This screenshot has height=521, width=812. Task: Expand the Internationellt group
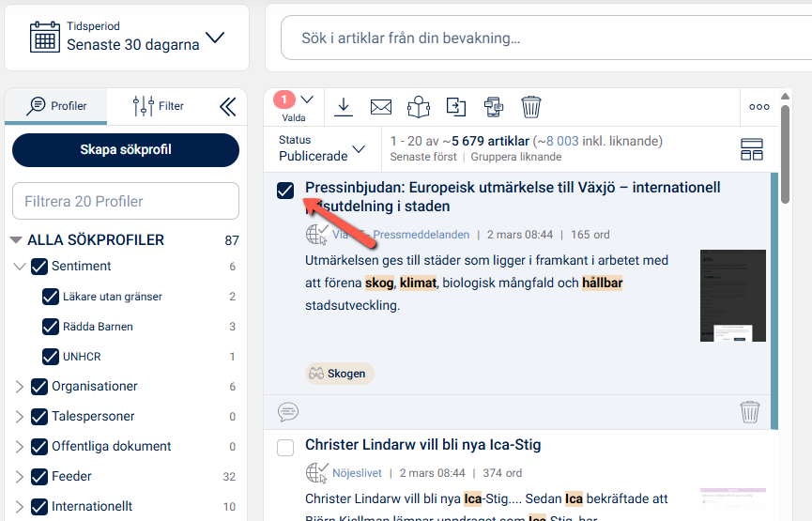tap(19, 507)
